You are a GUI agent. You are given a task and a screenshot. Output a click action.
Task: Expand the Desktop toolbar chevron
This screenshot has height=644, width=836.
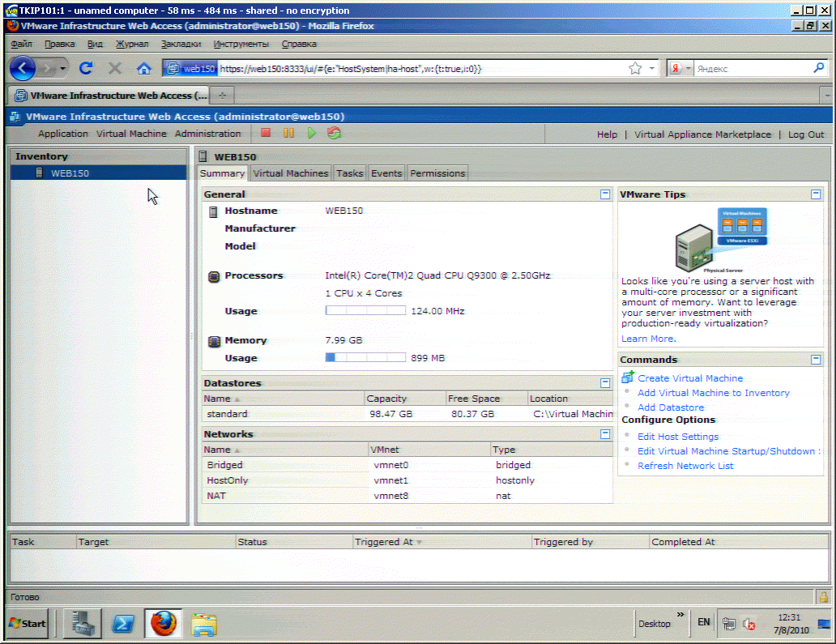tap(680, 614)
